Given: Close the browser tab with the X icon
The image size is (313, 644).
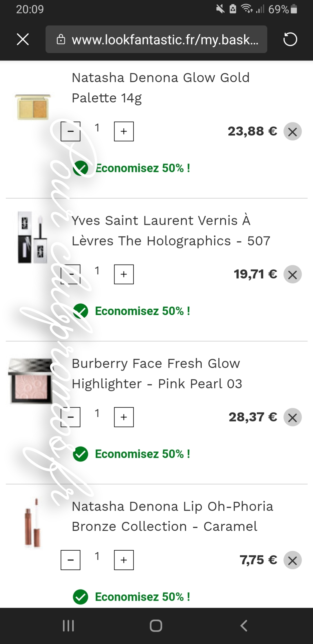Looking at the screenshot, I should 23,39.
